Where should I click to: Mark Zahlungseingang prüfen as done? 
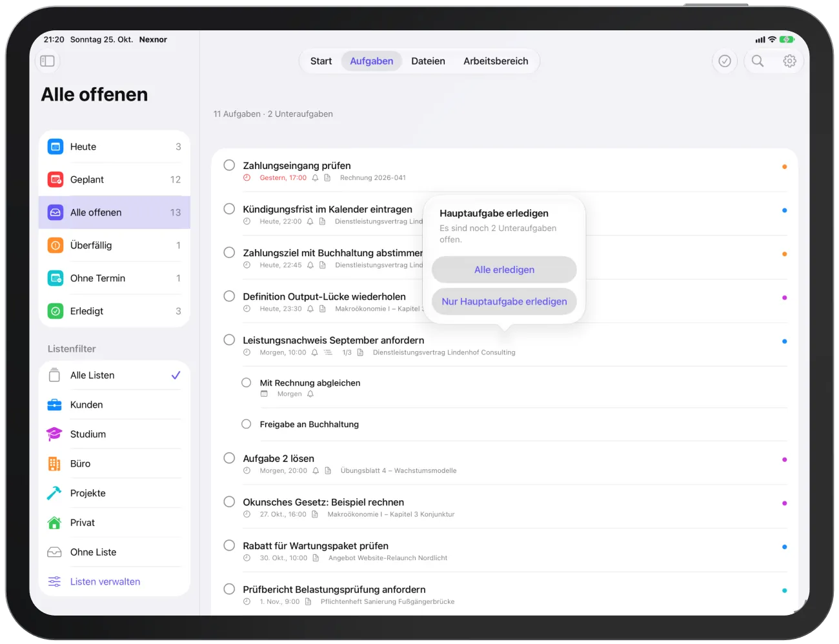tap(229, 165)
